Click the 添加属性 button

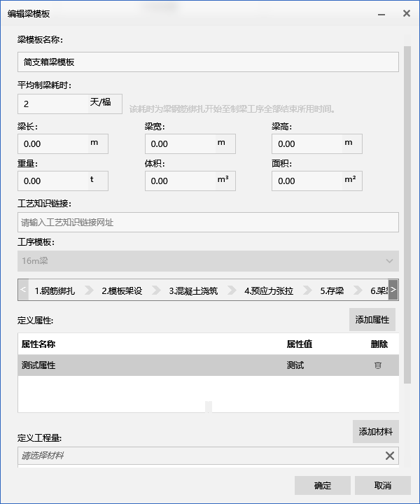click(x=372, y=319)
